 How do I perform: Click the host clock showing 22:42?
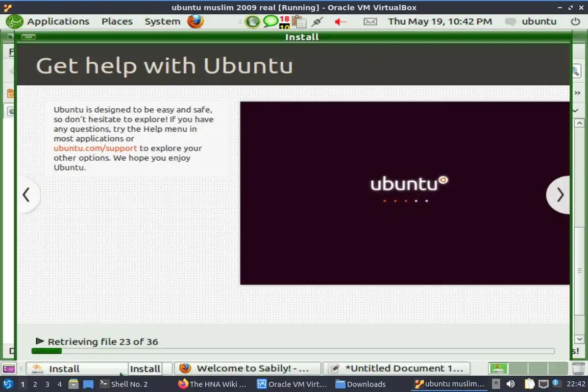[x=576, y=384]
